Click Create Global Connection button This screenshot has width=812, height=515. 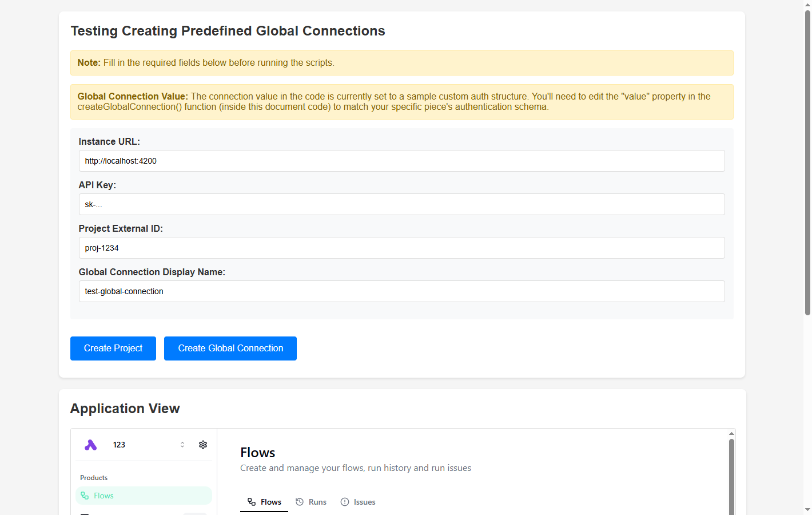tap(230, 348)
